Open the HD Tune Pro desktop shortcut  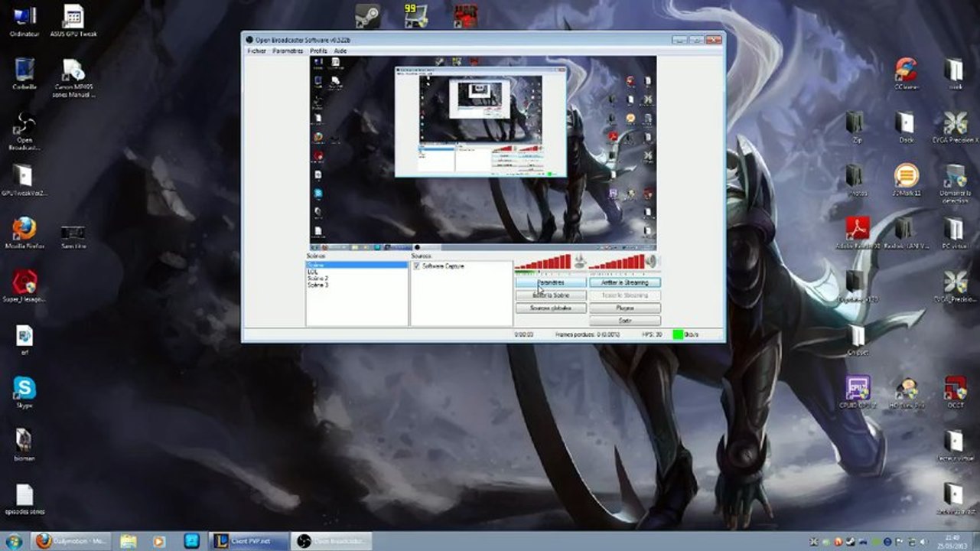[x=907, y=392]
